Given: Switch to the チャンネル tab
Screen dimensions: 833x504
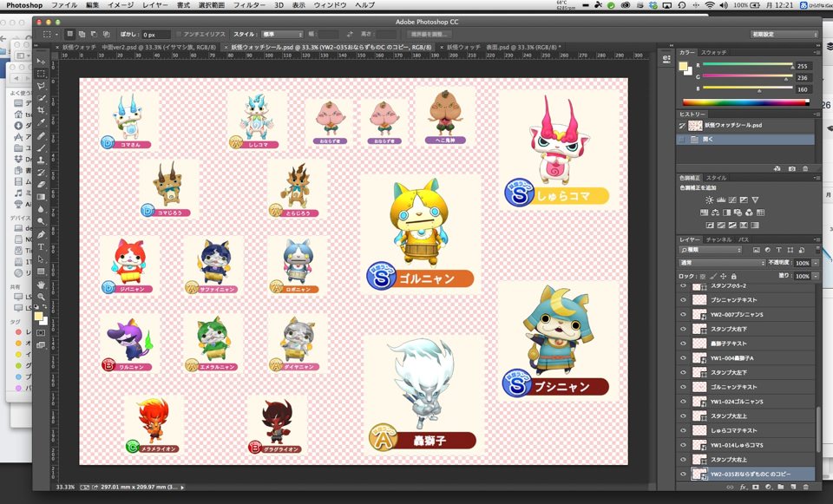Looking at the screenshot, I should [x=718, y=239].
